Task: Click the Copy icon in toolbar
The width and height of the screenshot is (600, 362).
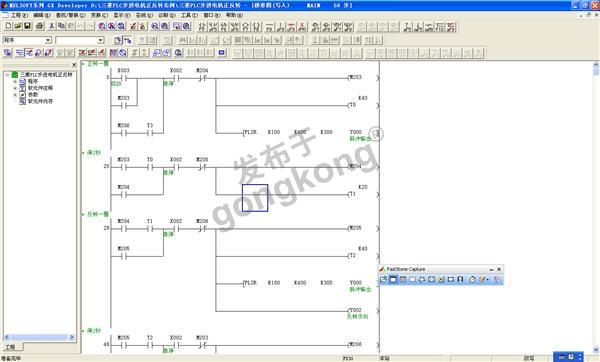Action: click(x=61, y=26)
